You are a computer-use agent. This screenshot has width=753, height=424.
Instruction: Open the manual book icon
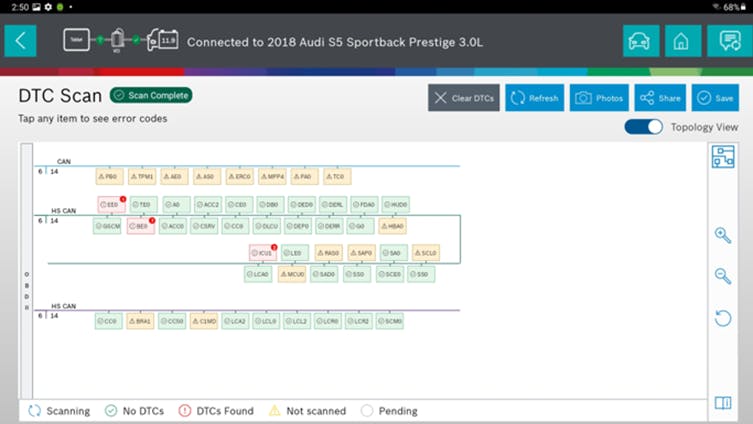722,403
